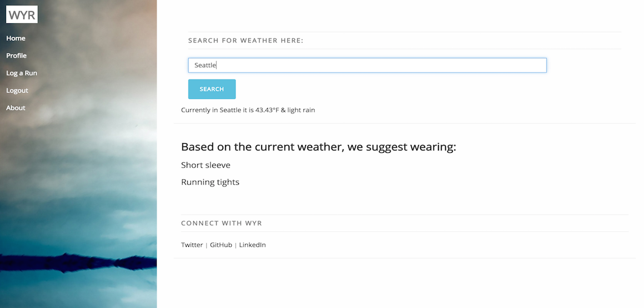This screenshot has width=644, height=308.
Task: Open the Twitter link
Action: (x=192, y=245)
